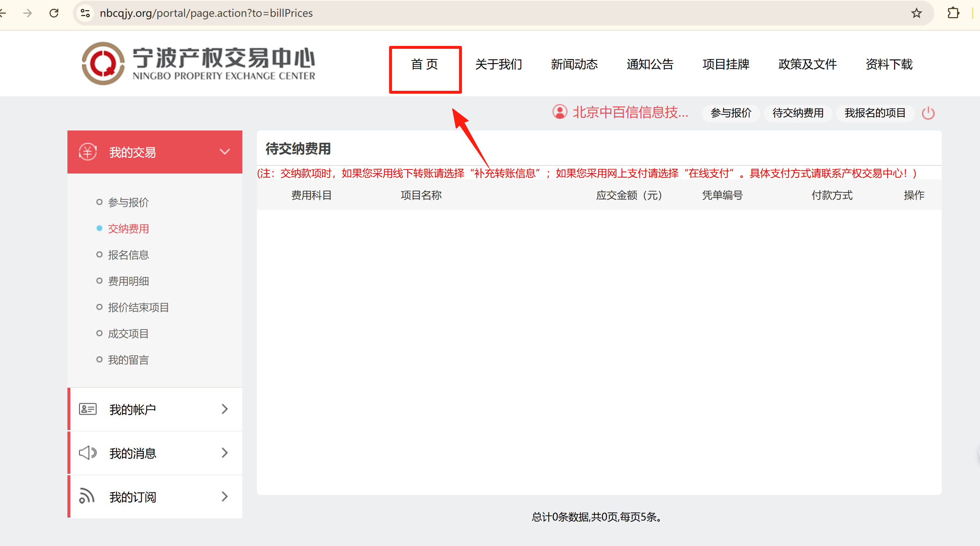This screenshot has width=980, height=546.
Task: Click the site info icon in address bar
Action: coord(85,13)
